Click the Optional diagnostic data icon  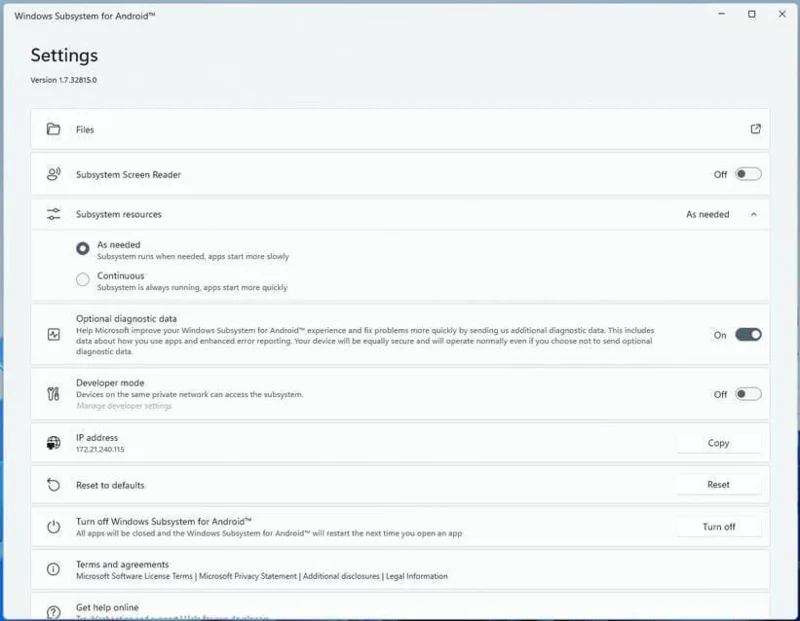point(53,334)
